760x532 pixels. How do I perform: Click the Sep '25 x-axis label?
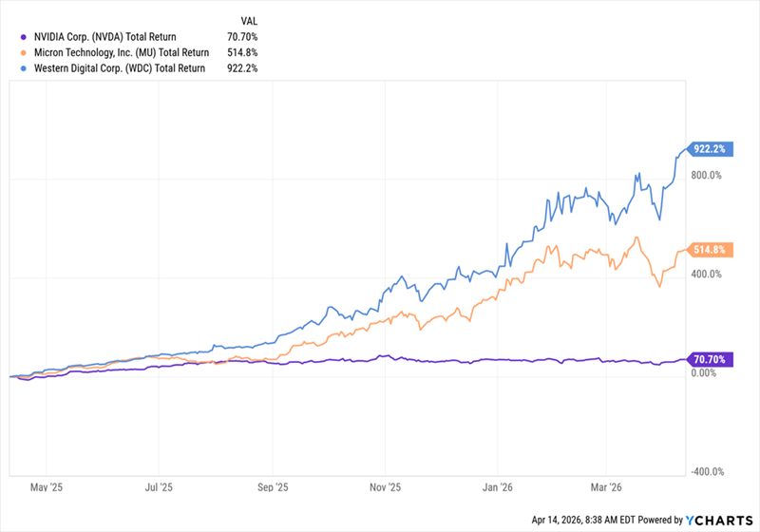pos(273,485)
